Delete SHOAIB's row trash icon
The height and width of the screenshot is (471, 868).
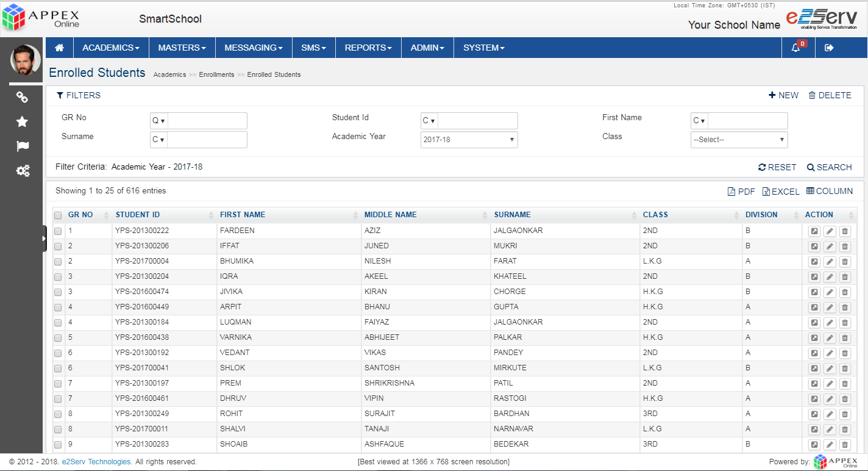845,445
